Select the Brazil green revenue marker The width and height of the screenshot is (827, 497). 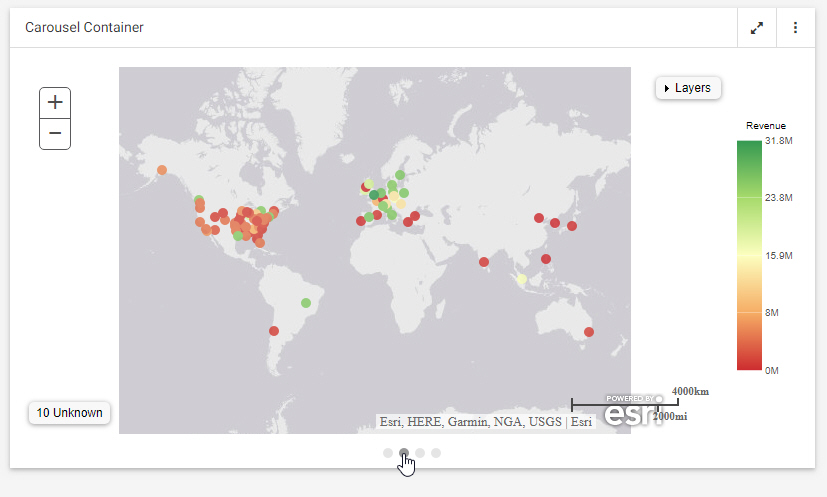click(x=306, y=303)
